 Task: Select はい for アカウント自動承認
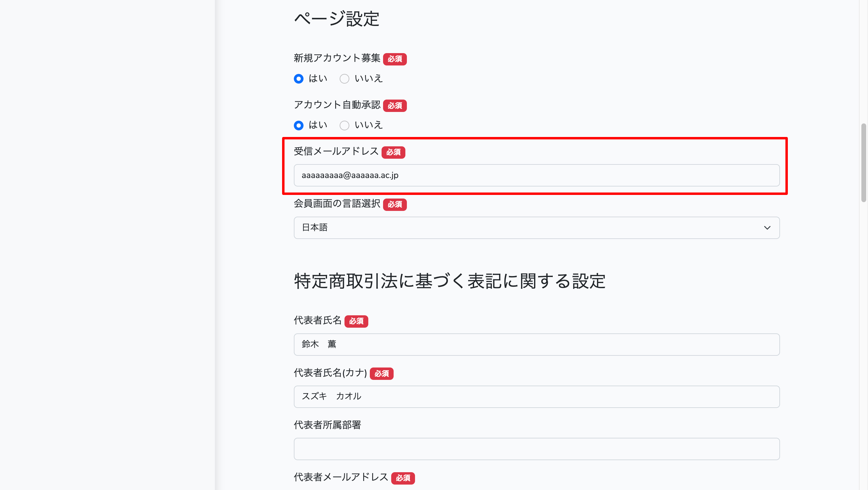point(299,125)
